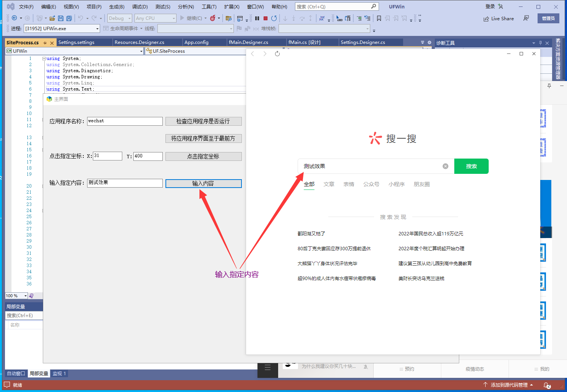Click the Find in Files toolbar icon

(229, 18)
